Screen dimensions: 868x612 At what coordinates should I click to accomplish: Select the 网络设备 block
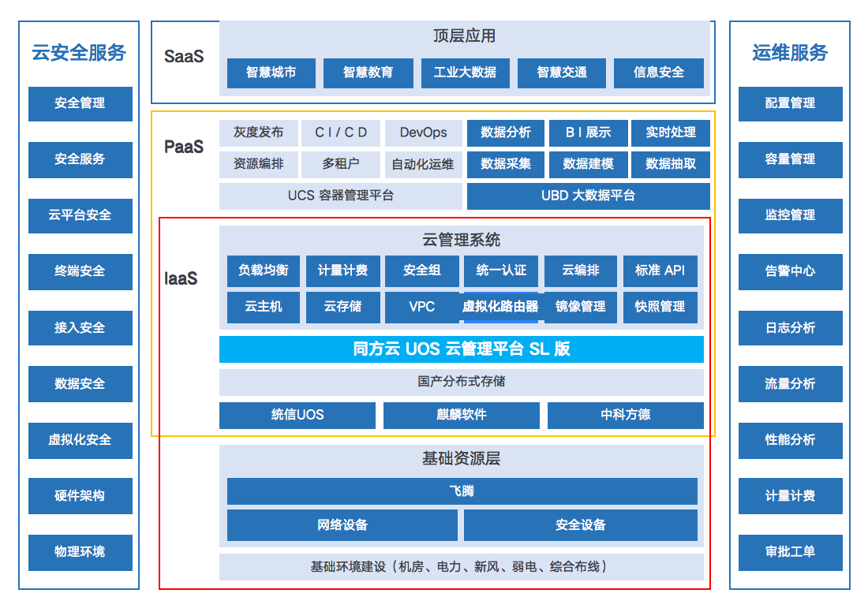point(342,525)
